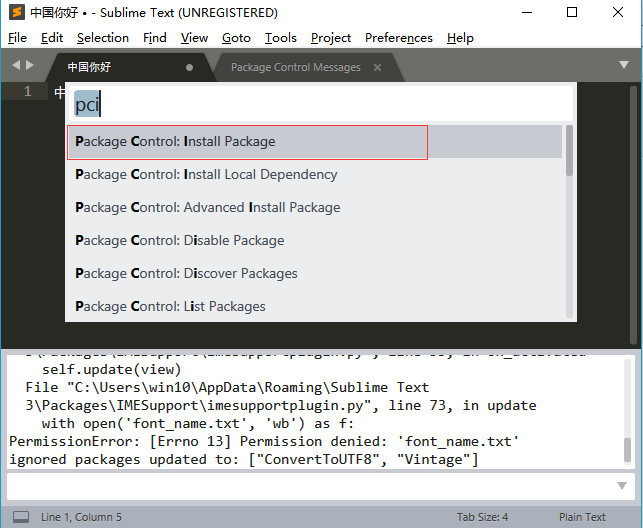Click the PermissionError line in console

coord(264,442)
